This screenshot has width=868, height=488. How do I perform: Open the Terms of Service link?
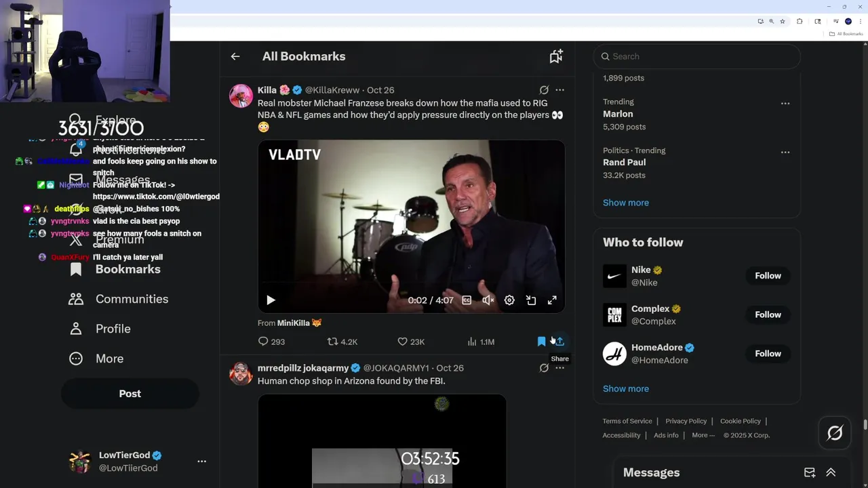tap(627, 421)
